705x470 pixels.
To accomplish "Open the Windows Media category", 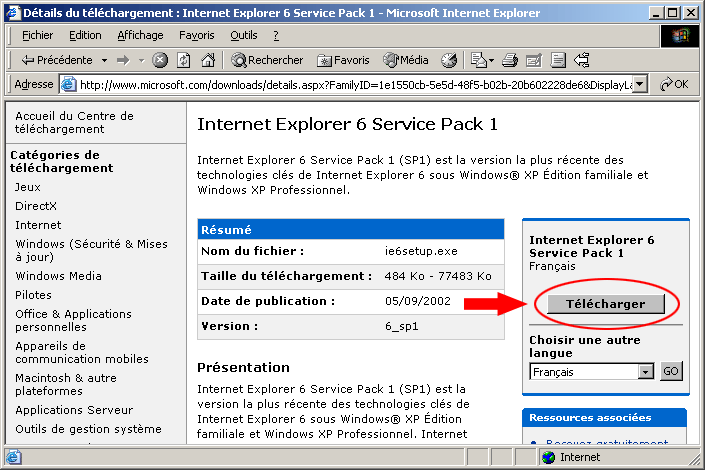I will (58, 276).
